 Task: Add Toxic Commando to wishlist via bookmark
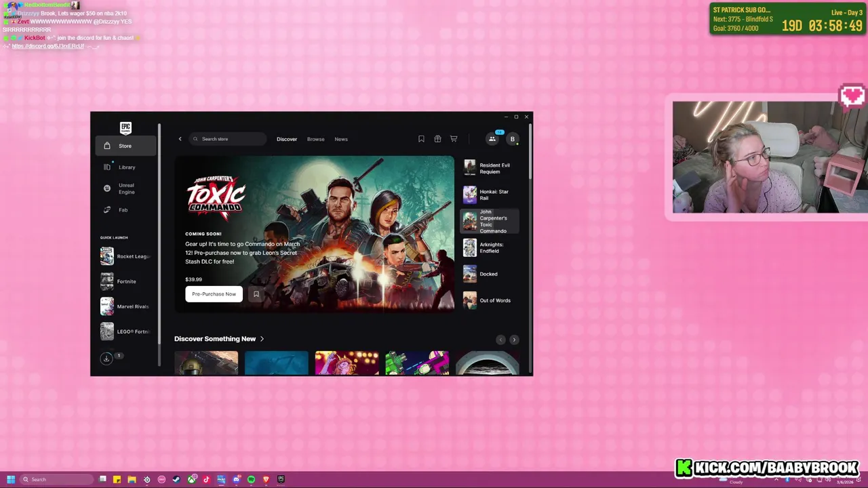[x=256, y=293]
